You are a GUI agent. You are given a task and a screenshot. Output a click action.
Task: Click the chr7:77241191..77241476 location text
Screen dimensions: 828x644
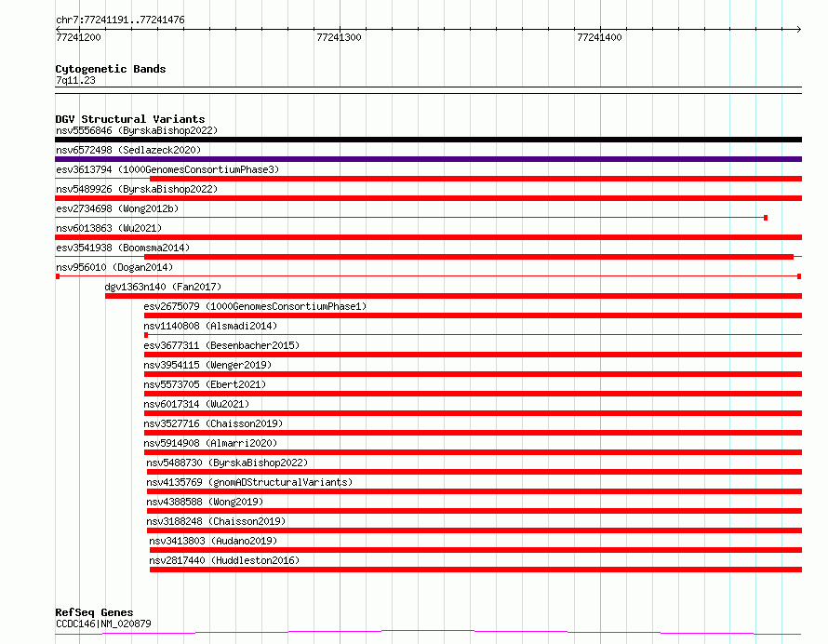120,20
